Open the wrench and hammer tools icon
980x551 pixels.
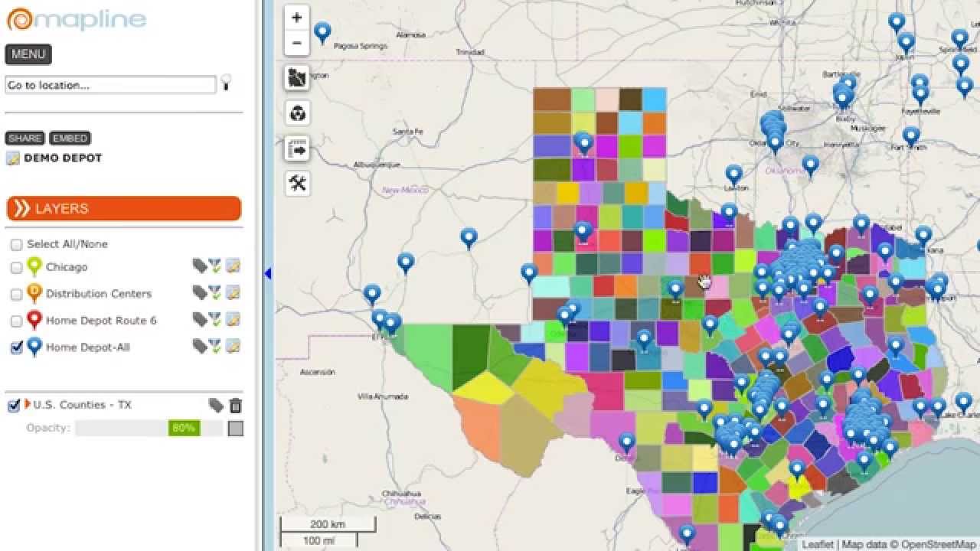coord(297,183)
